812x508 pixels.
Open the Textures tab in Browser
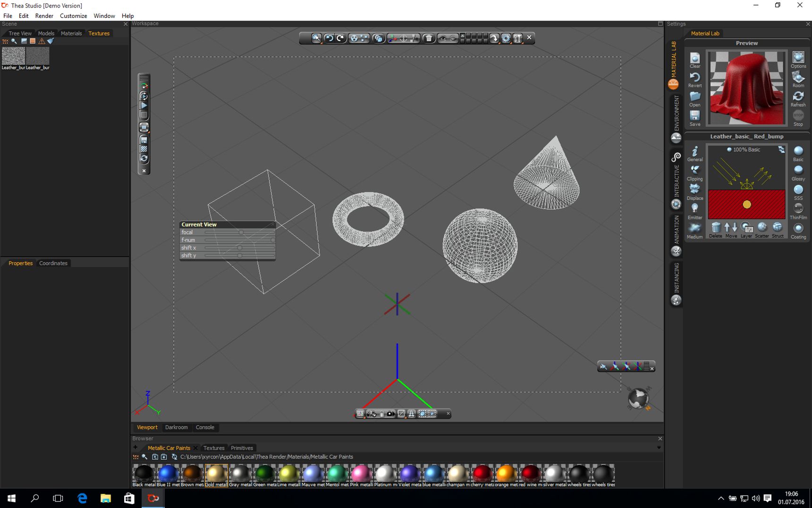[x=214, y=448]
